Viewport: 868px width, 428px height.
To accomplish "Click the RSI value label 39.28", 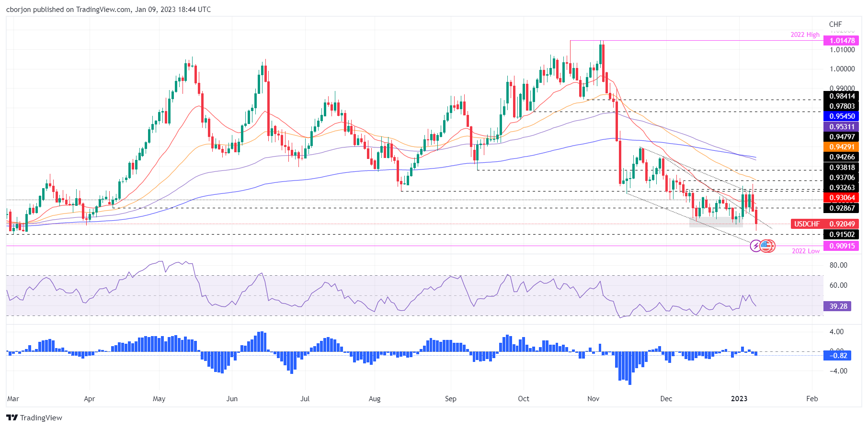I will 837,306.
